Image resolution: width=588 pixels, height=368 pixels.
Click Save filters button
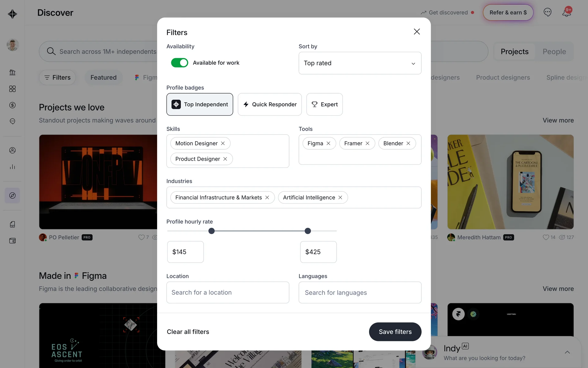pos(395,332)
